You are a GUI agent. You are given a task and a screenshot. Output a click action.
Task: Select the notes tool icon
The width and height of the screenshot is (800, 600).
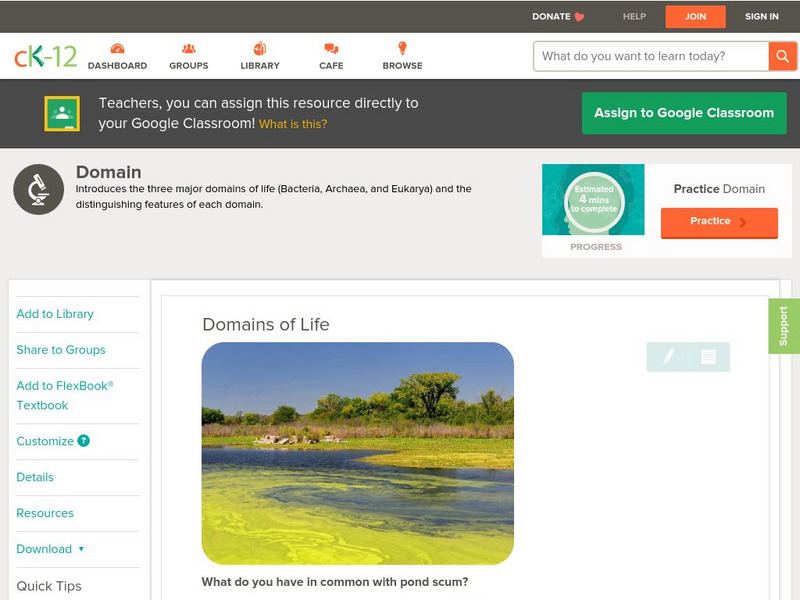point(708,357)
